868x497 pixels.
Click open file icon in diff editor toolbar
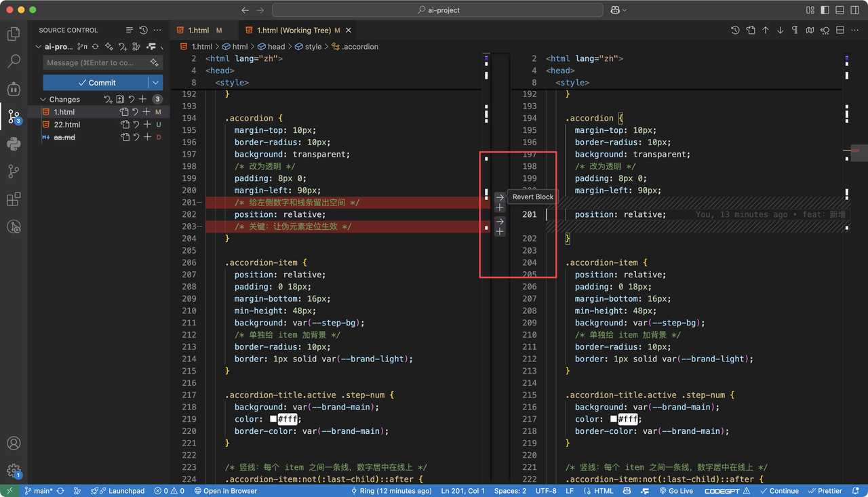click(751, 30)
